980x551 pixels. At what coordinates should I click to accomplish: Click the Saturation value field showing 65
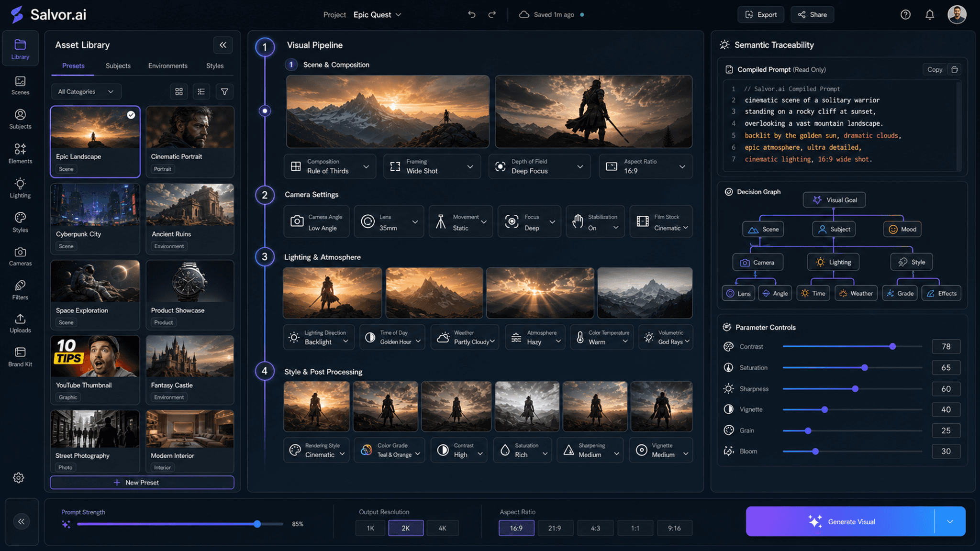pos(946,367)
